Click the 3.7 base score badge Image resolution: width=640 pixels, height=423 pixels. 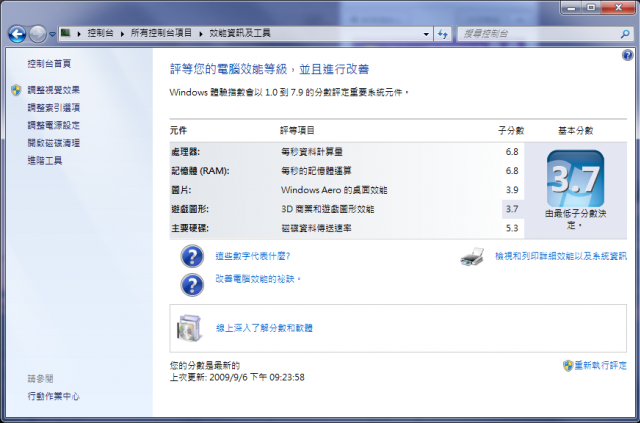click(576, 178)
